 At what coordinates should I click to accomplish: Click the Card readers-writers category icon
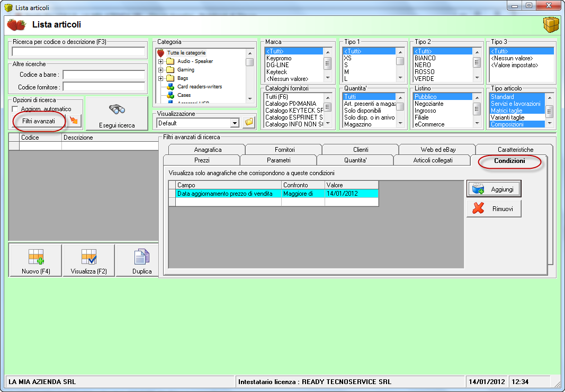point(171,87)
